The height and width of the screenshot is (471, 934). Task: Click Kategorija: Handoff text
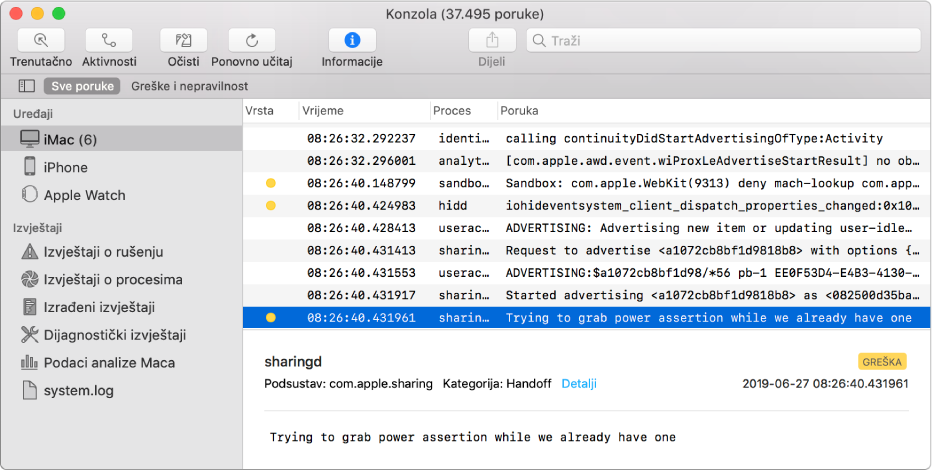[x=497, y=384]
